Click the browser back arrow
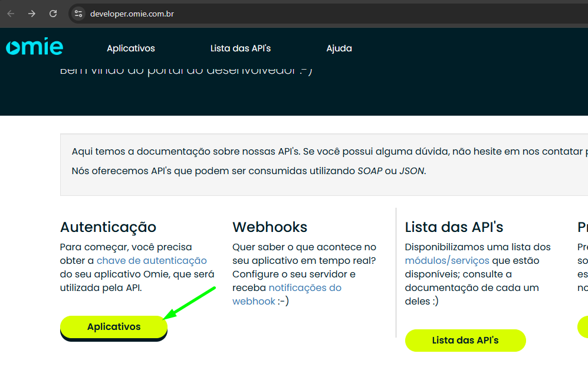The width and height of the screenshot is (588, 373). [11, 14]
